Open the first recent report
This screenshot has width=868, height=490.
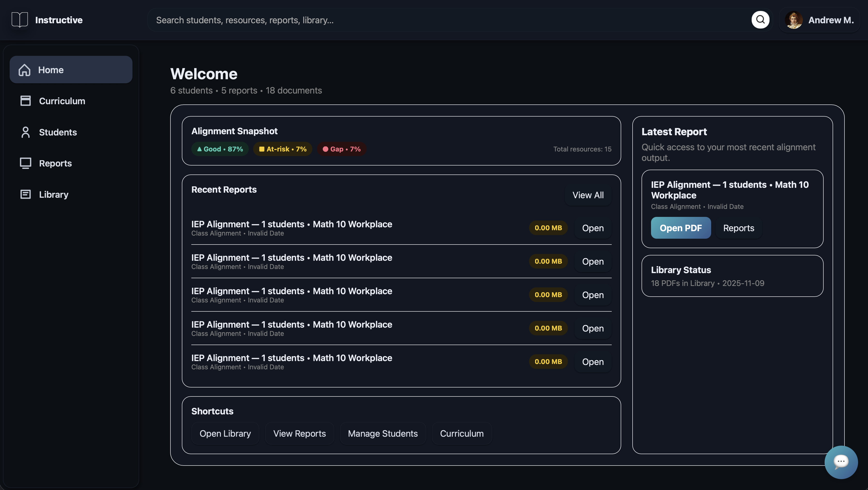pos(593,228)
